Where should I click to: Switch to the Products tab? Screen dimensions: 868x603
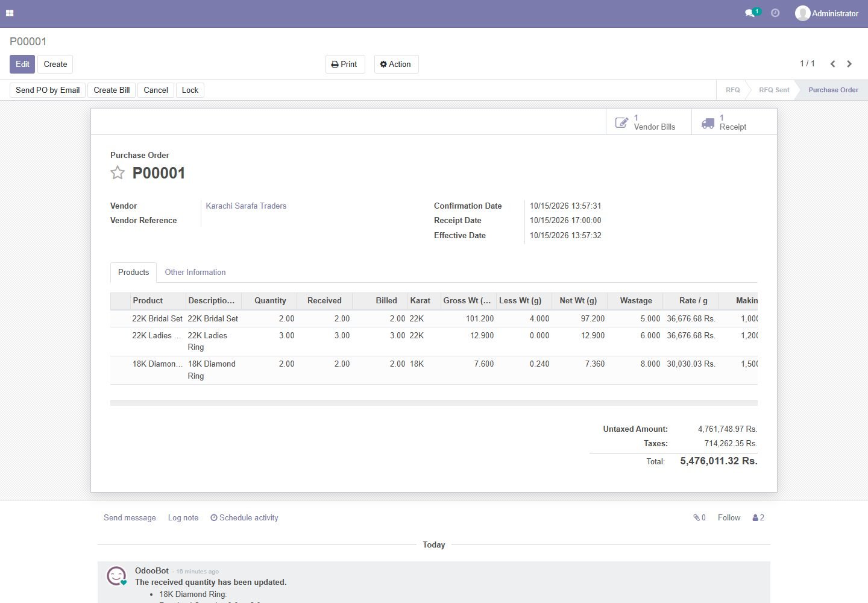pos(133,272)
